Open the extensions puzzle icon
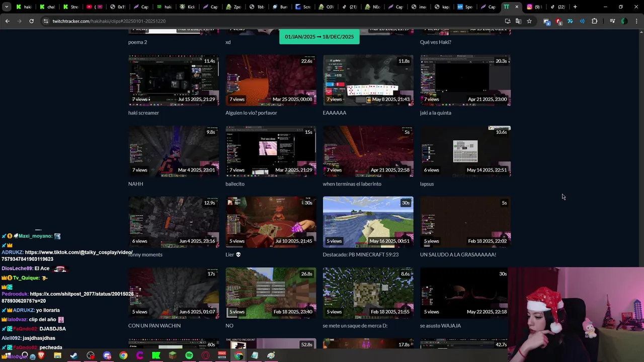644x362 pixels. pos(594,21)
